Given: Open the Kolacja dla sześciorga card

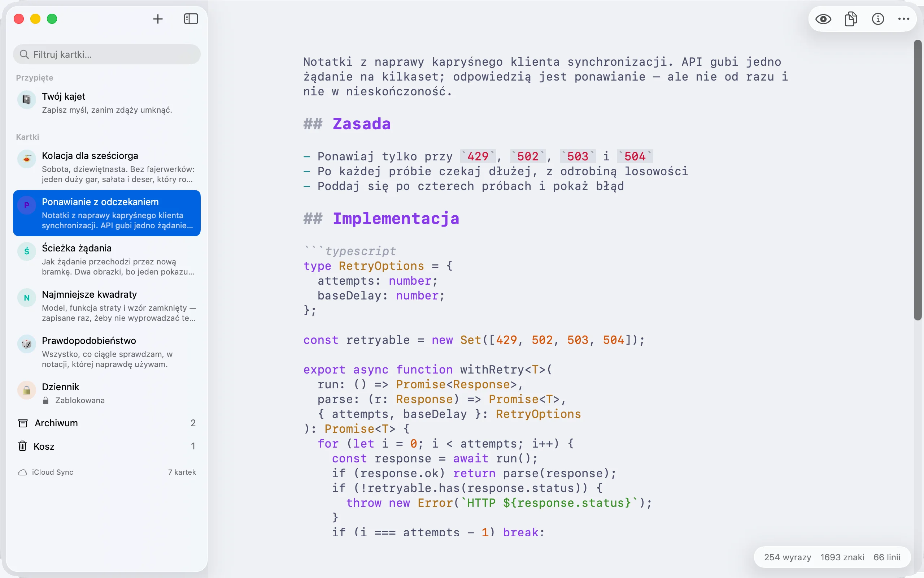Looking at the screenshot, I should pos(107,167).
